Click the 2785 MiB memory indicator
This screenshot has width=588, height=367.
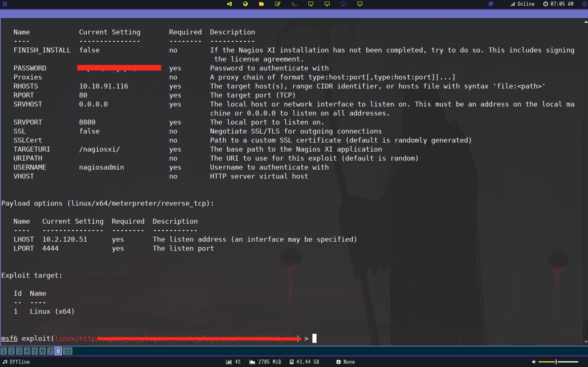pyautogui.click(x=265, y=362)
